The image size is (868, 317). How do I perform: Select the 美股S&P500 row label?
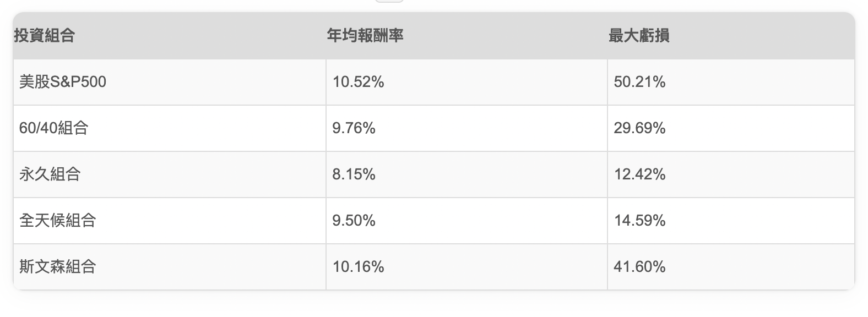coord(63,82)
